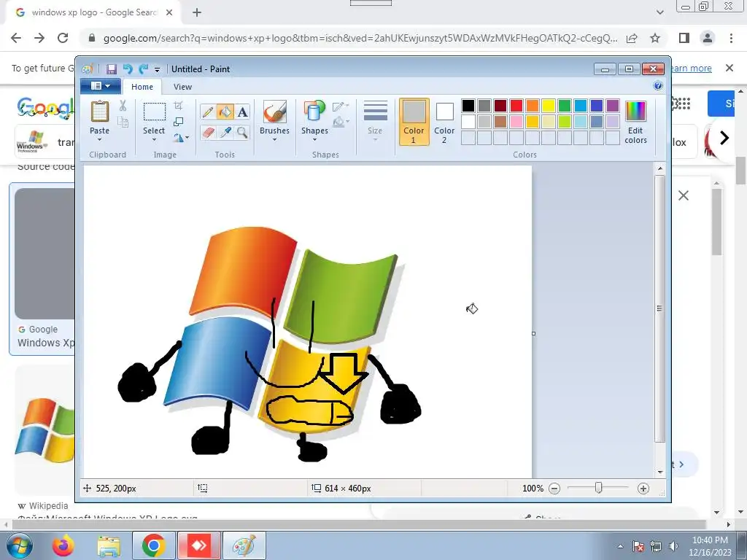Select the Color picker eyedropper tool
The width and height of the screenshot is (747, 560).
(x=225, y=132)
